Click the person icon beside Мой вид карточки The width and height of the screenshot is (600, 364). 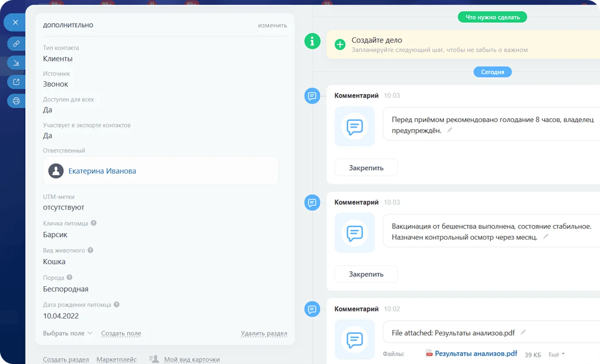(154, 359)
